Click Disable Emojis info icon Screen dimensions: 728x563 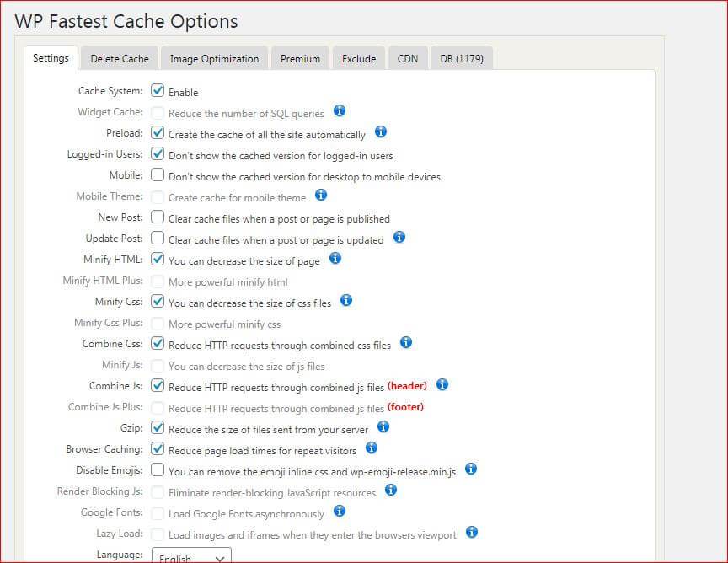(x=471, y=469)
